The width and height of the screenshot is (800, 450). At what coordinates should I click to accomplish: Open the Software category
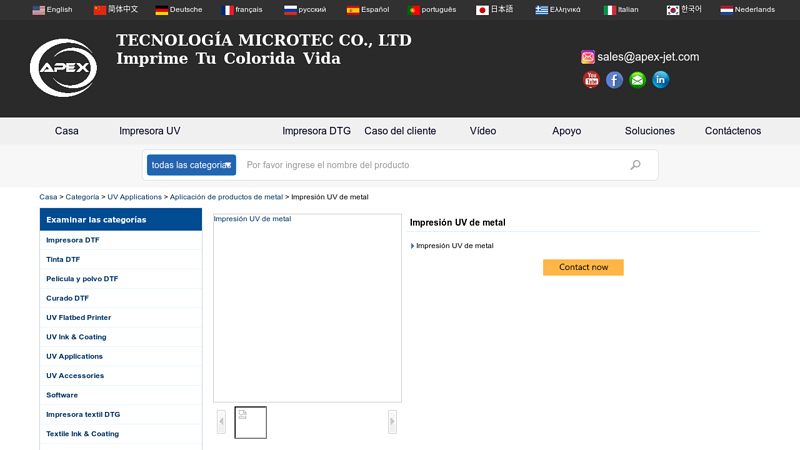62,395
